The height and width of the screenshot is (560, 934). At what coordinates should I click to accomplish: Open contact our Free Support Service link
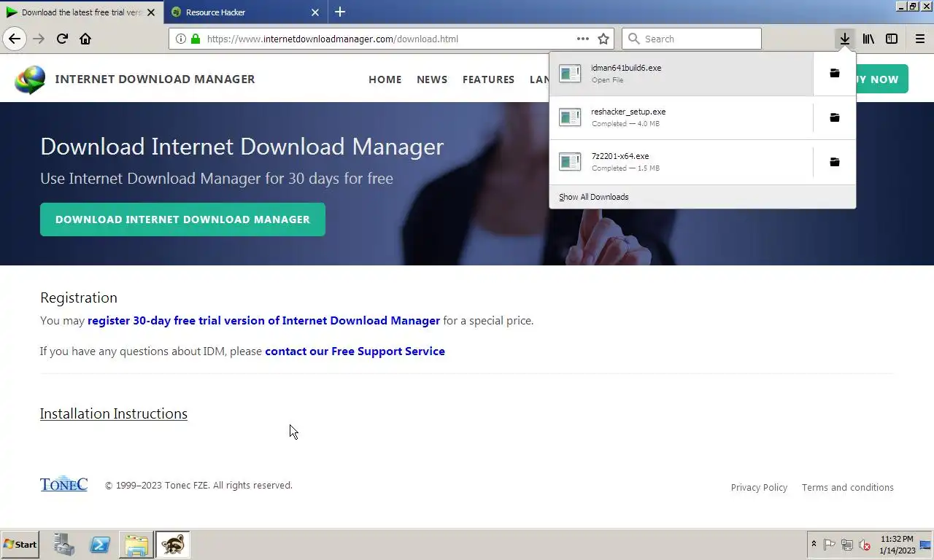(x=355, y=351)
